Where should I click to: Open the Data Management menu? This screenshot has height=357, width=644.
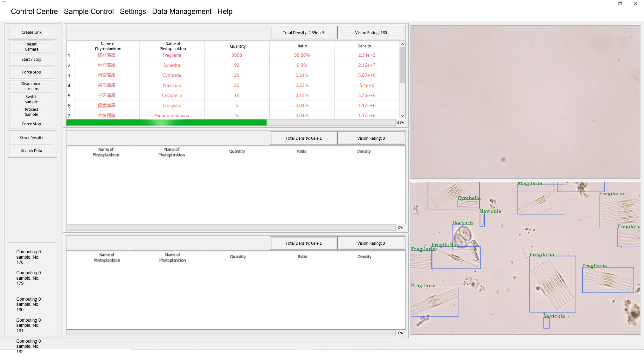tap(182, 11)
